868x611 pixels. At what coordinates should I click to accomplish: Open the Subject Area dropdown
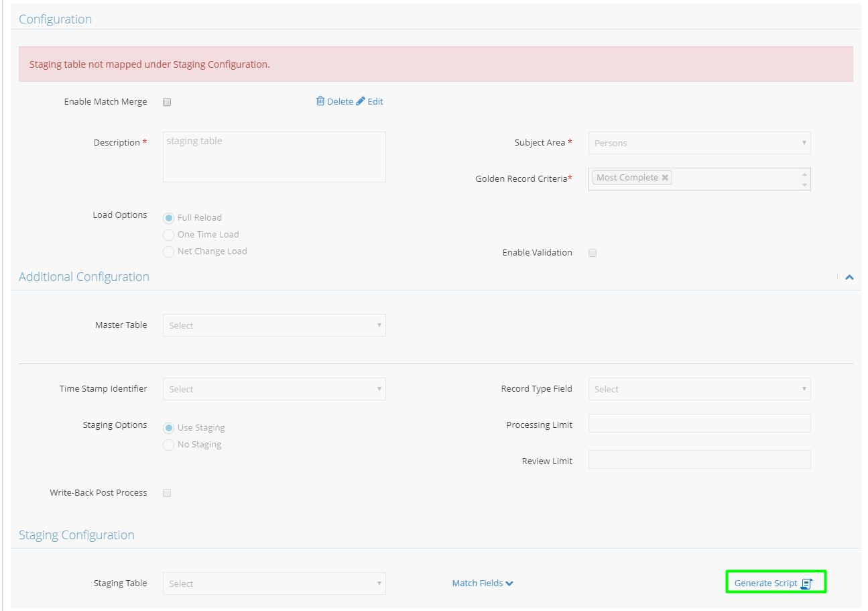[x=699, y=143]
